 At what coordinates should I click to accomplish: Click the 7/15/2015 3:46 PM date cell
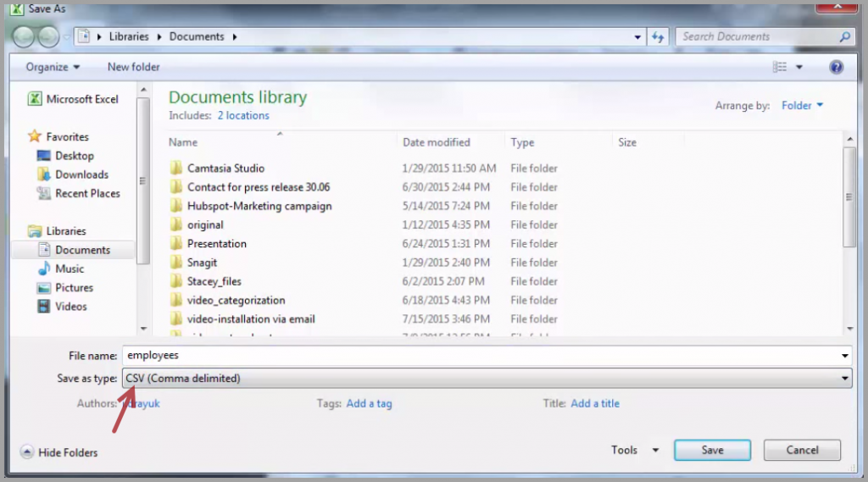pyautogui.click(x=446, y=319)
